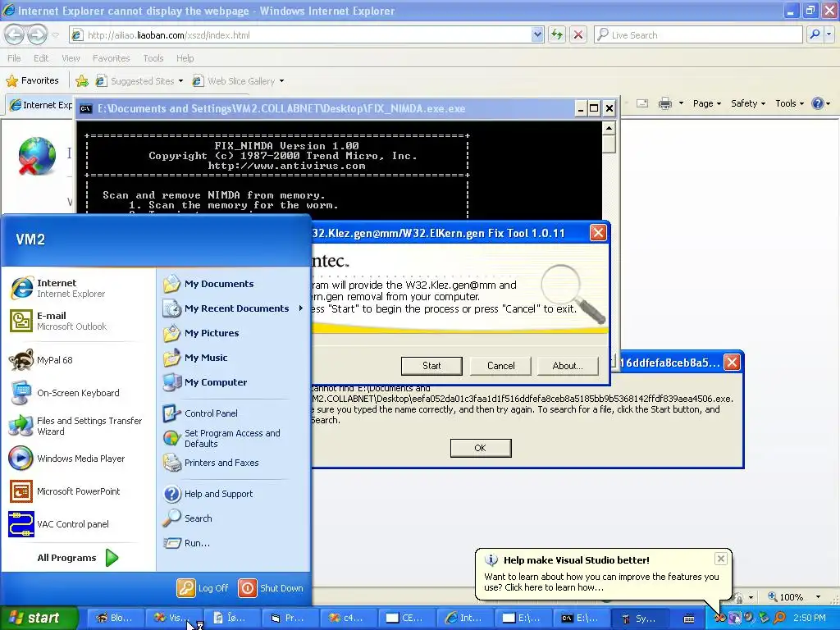
Task: Click the Live Search magnifier button
Action: point(815,34)
